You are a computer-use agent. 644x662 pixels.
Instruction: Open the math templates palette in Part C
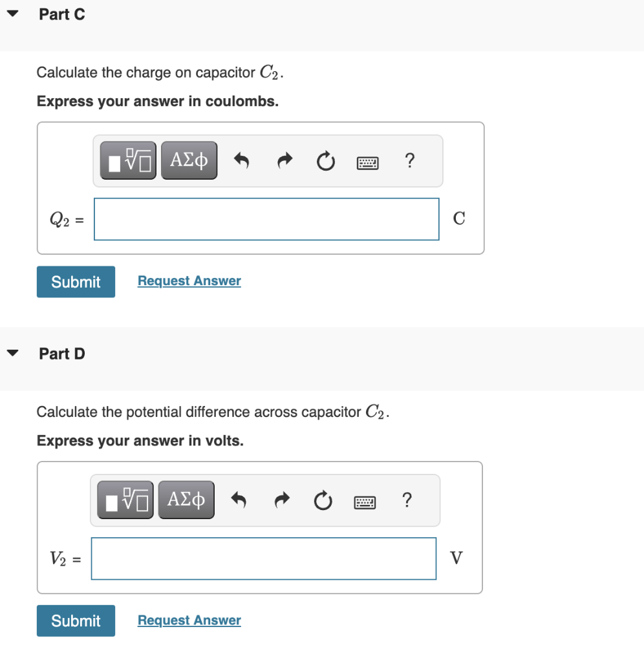[x=127, y=160]
